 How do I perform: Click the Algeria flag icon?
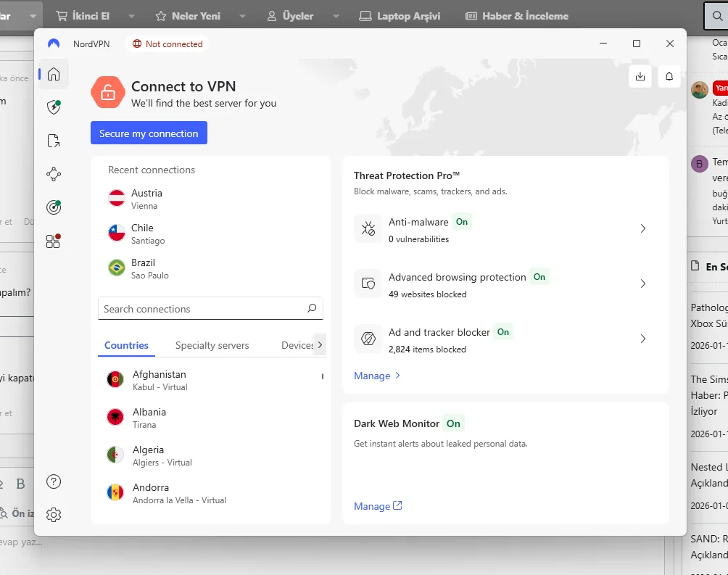click(x=115, y=455)
